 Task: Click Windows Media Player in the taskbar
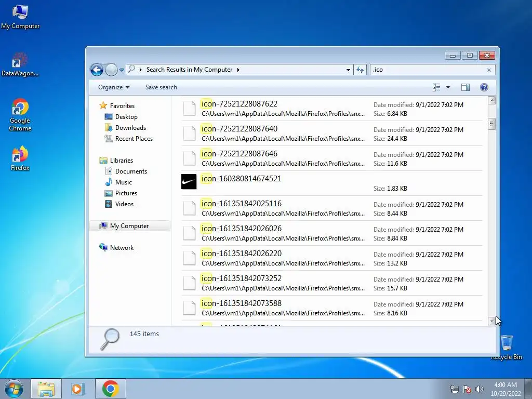coord(78,389)
